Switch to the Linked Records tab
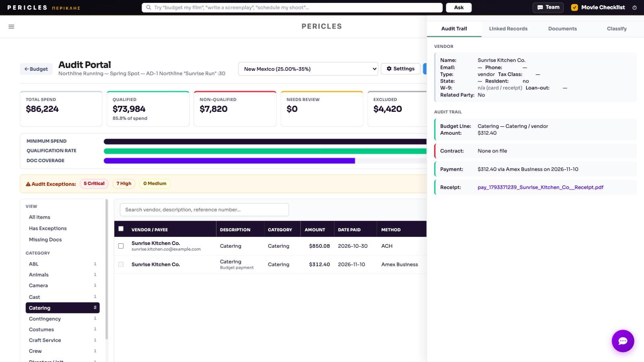This screenshot has width=644, height=362. point(508,29)
